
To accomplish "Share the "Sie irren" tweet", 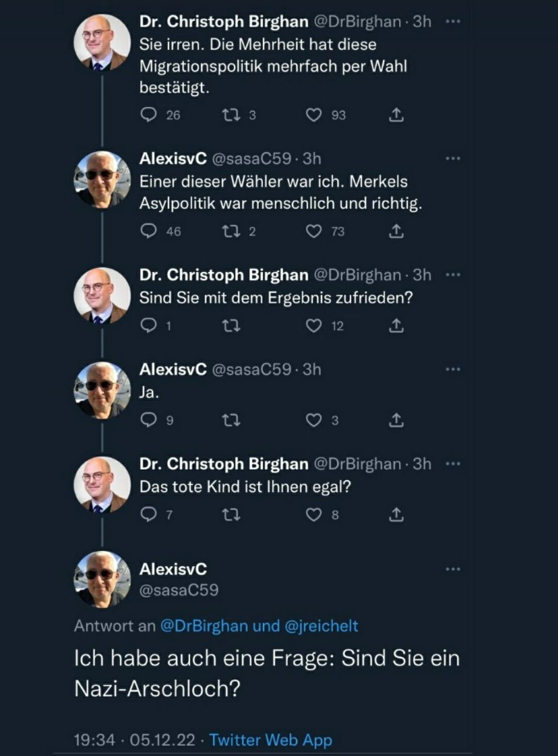I will (397, 115).
